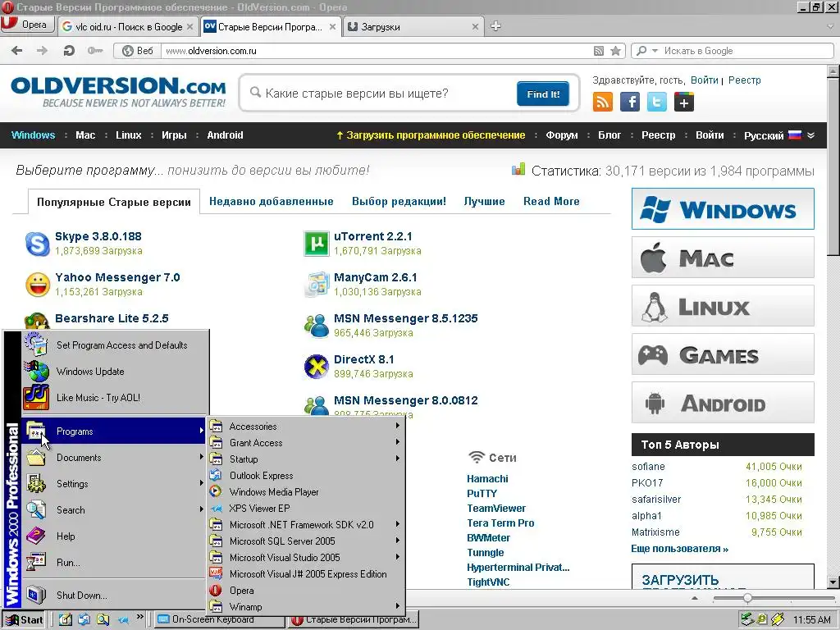Open Run... from Start menu
Viewport: 840px width, 630px height.
click(115, 563)
